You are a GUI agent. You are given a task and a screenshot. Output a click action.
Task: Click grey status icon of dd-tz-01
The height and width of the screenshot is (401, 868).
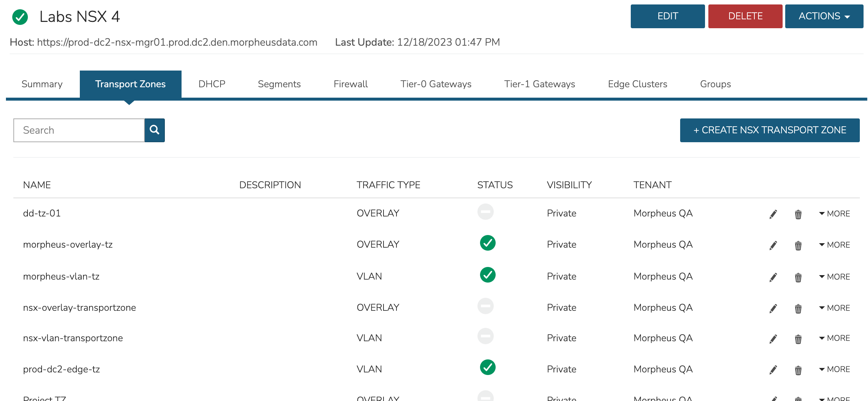(x=485, y=212)
